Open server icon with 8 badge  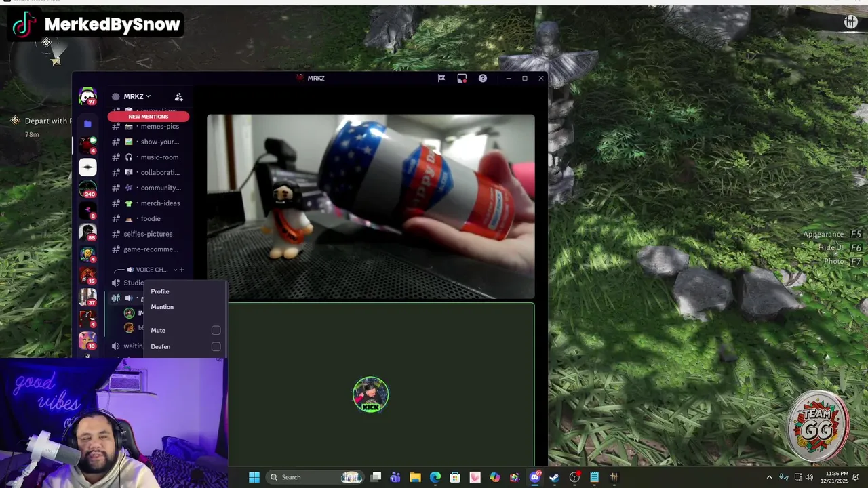[87, 211]
